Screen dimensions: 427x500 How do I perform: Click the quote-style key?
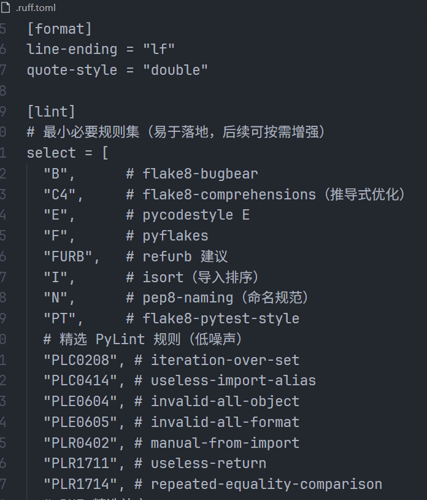pos(72,70)
